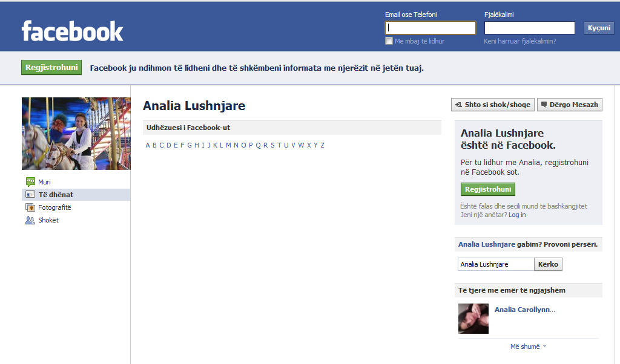Expand the Më shumë dropdown
Viewport: 620px width, 364px height.
pos(528,346)
